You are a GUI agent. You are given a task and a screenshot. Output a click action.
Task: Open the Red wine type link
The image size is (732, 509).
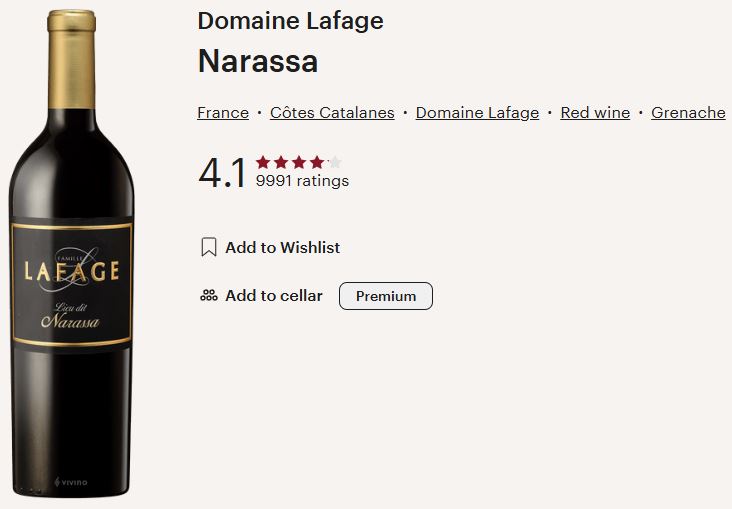(595, 113)
